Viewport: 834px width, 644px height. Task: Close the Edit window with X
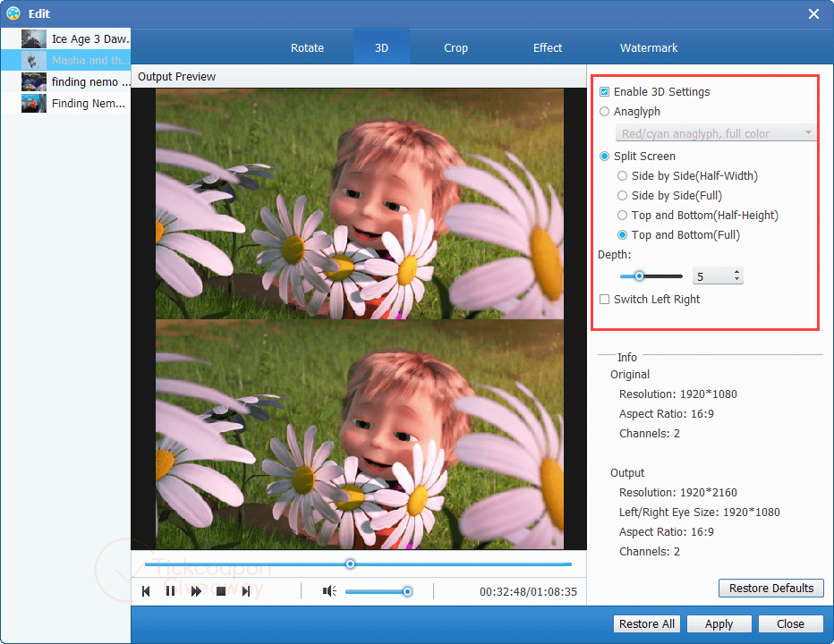pyautogui.click(x=813, y=13)
